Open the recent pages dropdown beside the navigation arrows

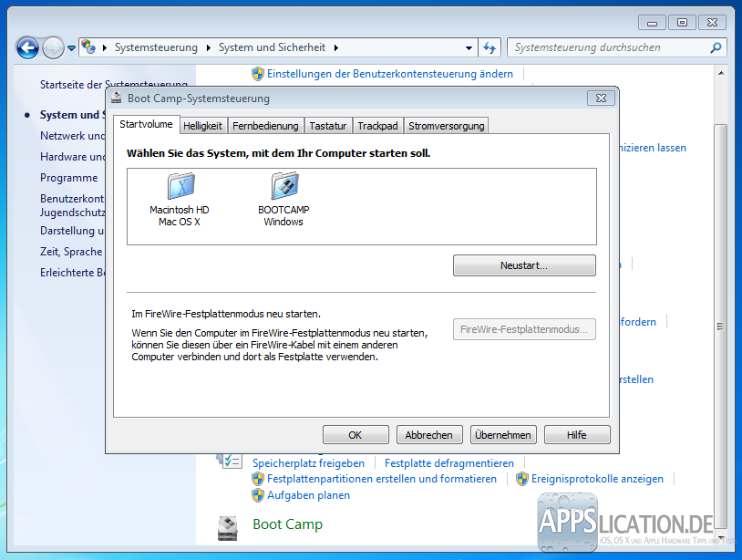71,48
